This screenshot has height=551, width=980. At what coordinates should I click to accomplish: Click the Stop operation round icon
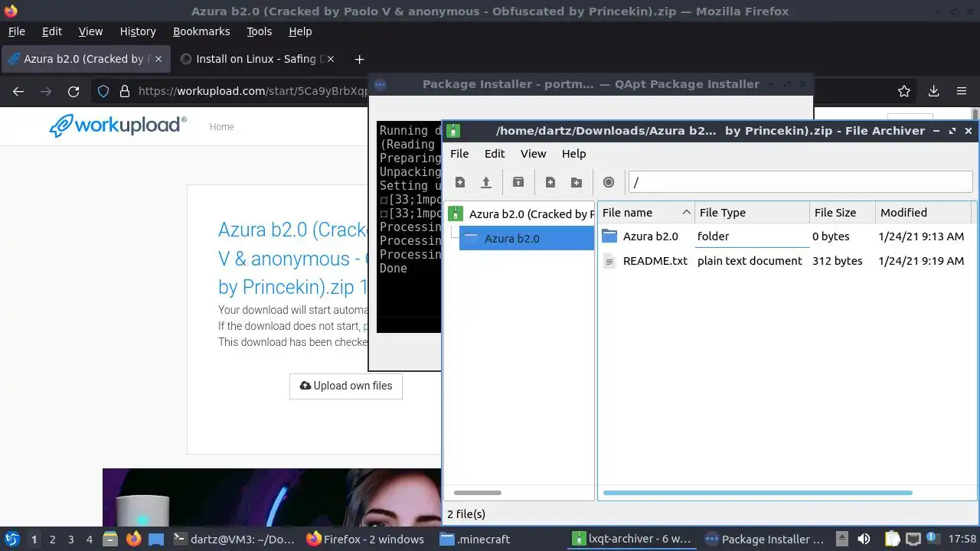click(609, 182)
